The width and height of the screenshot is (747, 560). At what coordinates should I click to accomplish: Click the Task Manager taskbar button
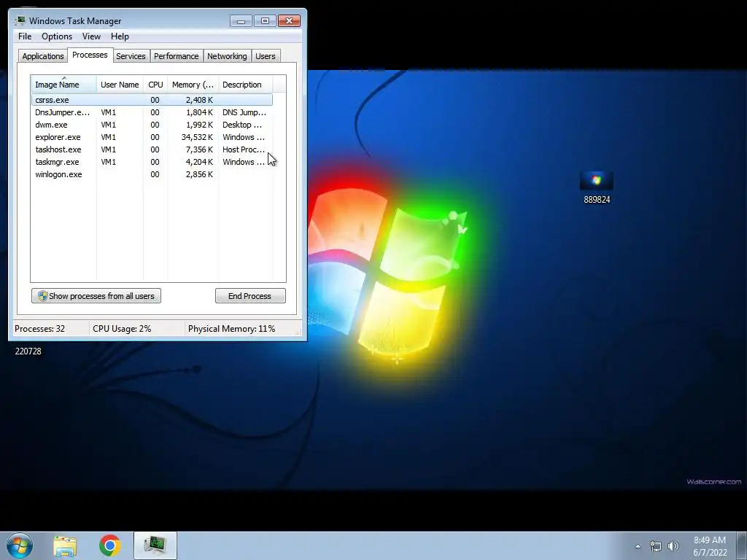pos(155,545)
